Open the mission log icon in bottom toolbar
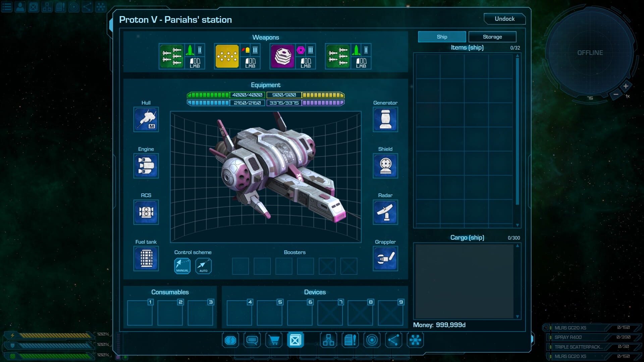The width and height of the screenshot is (644, 362). tap(350, 340)
